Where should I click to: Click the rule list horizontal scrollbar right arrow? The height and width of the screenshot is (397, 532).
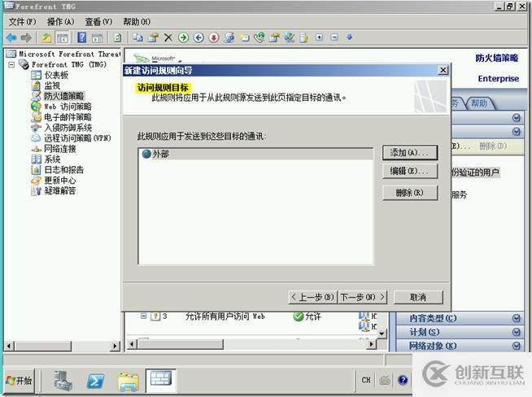click(372, 344)
